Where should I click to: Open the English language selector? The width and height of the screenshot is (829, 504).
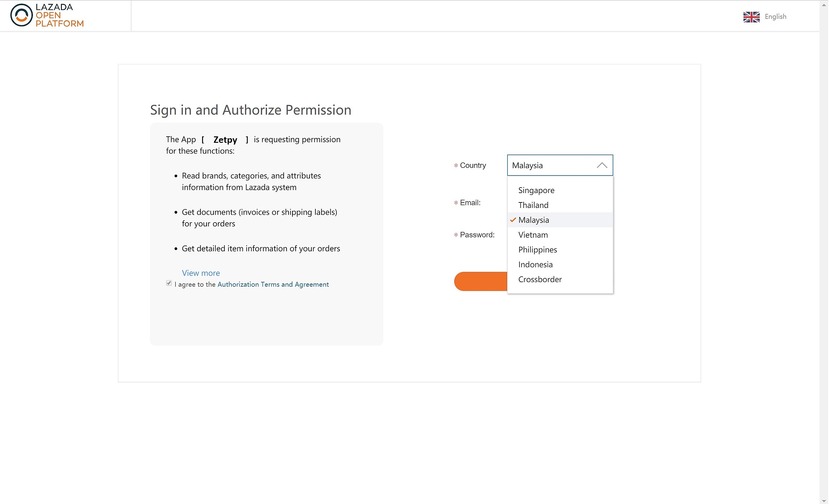776,17
